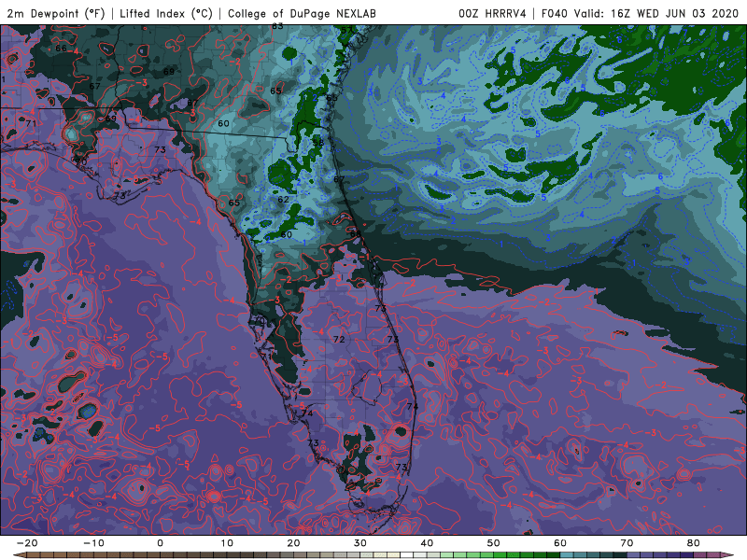The width and height of the screenshot is (747, 560).
Task: Click the "60" tick label on the color scale
Action: click(x=560, y=543)
